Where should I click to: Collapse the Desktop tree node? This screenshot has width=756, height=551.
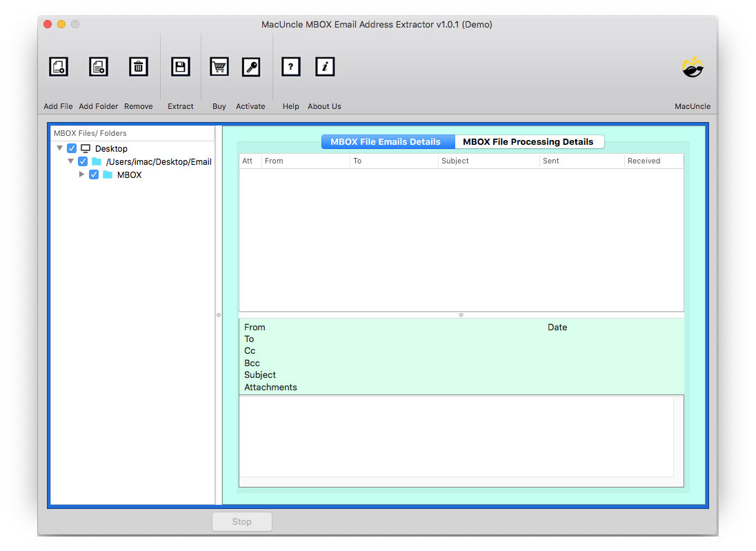tap(59, 148)
